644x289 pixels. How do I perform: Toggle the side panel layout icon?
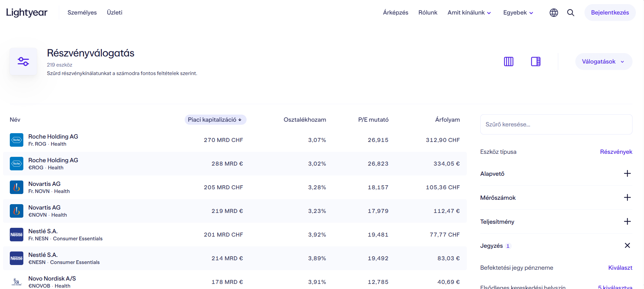(535, 62)
